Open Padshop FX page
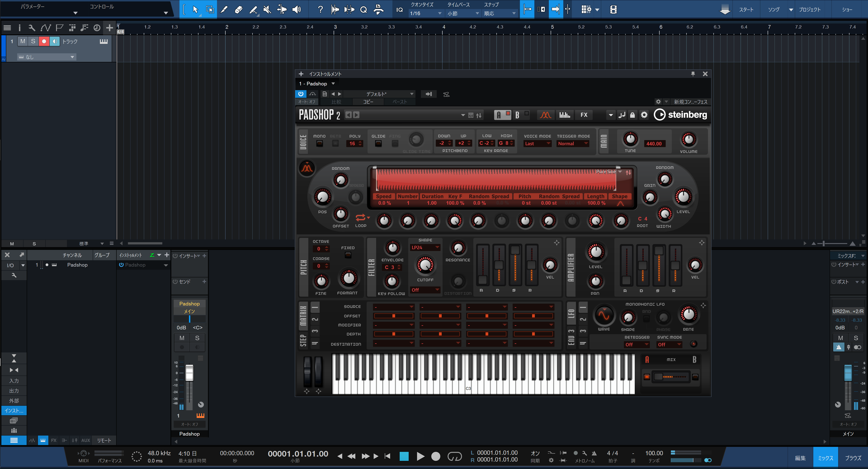Image resolution: width=868 pixels, height=469 pixels. (x=584, y=115)
